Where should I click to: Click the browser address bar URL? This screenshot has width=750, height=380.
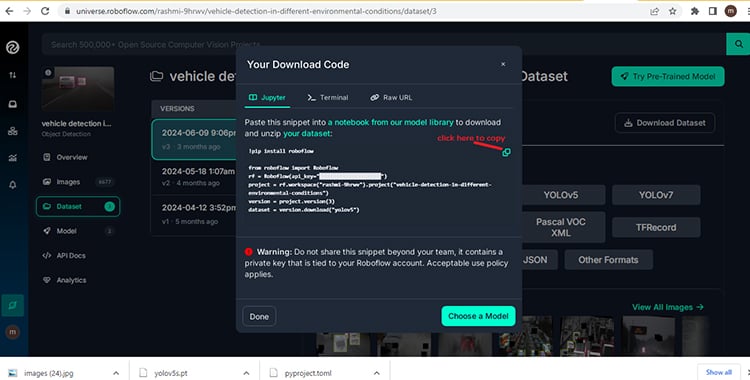point(256,11)
